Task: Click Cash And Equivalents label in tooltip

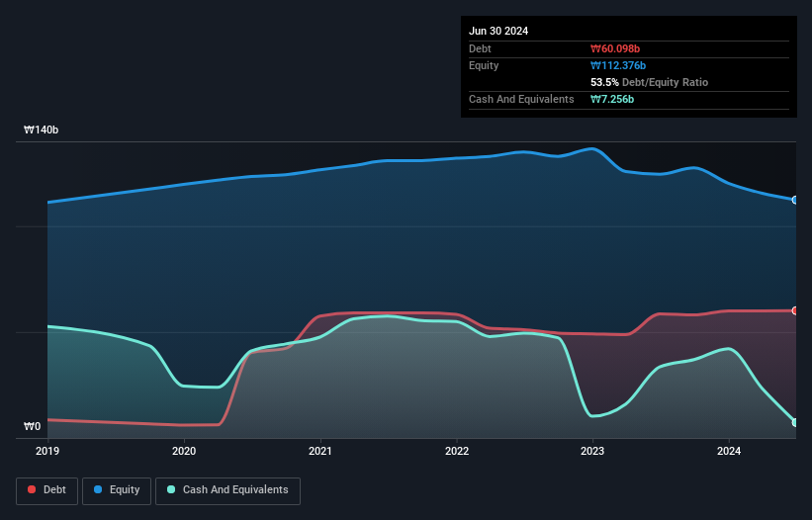Action: (521, 99)
